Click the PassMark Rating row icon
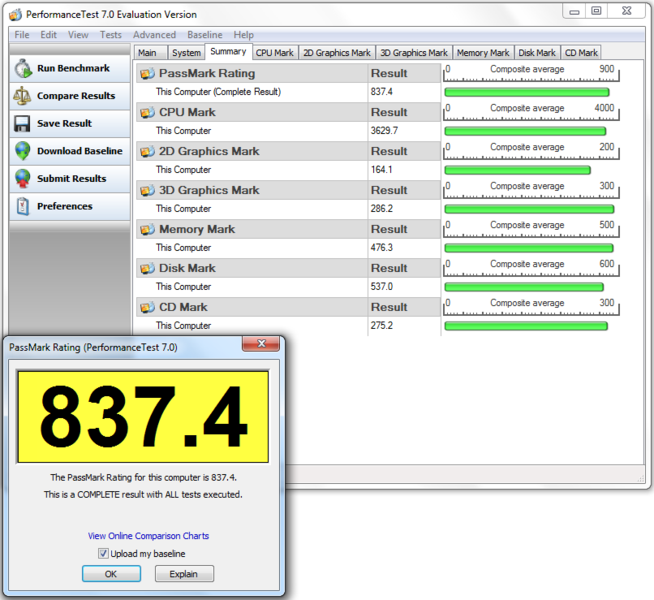The width and height of the screenshot is (654, 600). point(147,74)
